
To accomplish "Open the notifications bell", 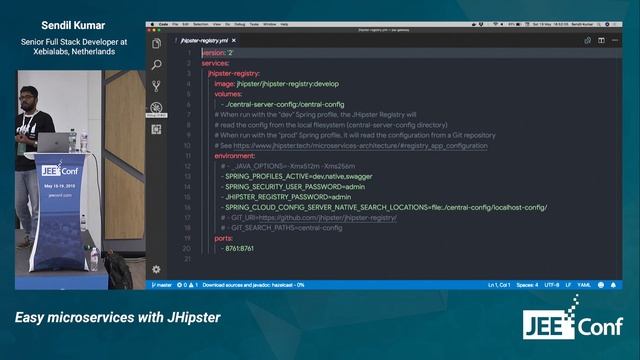I will coord(613,285).
